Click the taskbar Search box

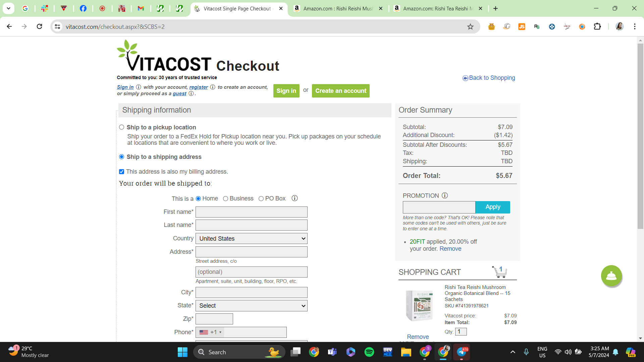pyautogui.click(x=239, y=352)
